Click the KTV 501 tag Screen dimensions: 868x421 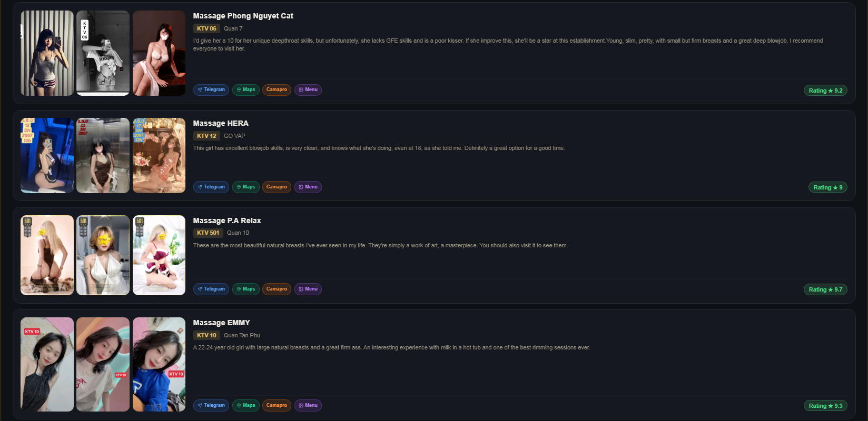208,233
